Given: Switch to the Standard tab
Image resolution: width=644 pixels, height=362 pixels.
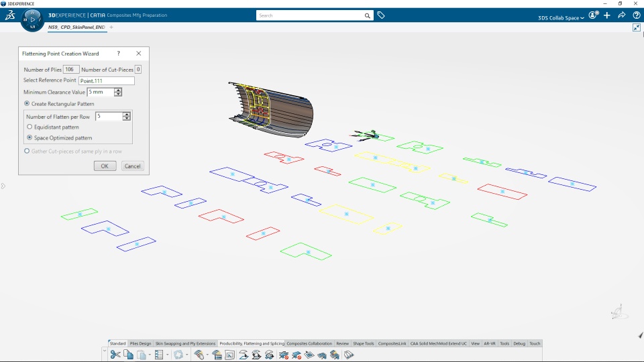Looking at the screenshot, I should [x=117, y=343].
